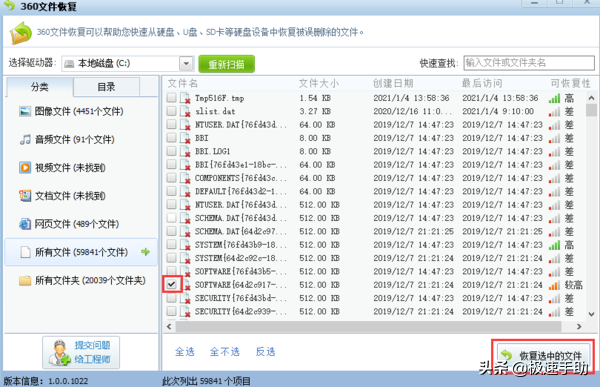Sort by 文件名 column header
This screenshot has width=600, height=387.
[183, 83]
